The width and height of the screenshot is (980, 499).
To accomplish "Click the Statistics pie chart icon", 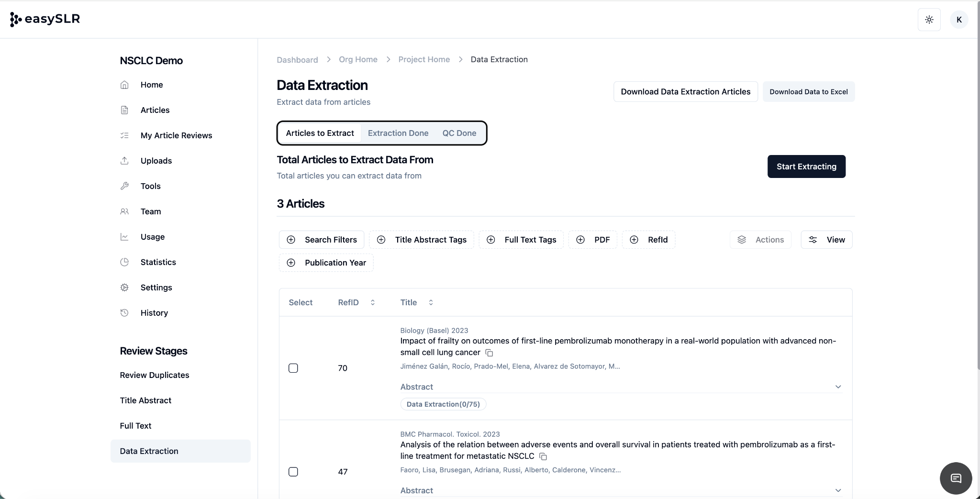I will tap(124, 262).
